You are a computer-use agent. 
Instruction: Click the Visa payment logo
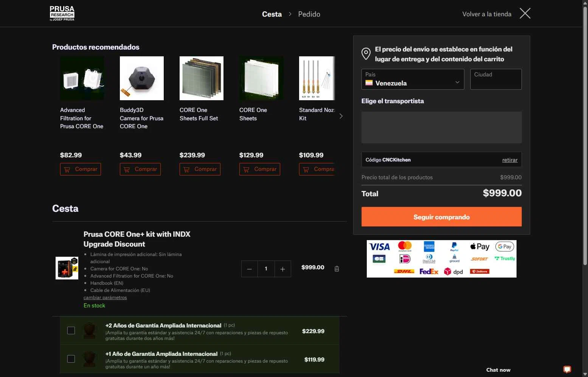click(379, 247)
